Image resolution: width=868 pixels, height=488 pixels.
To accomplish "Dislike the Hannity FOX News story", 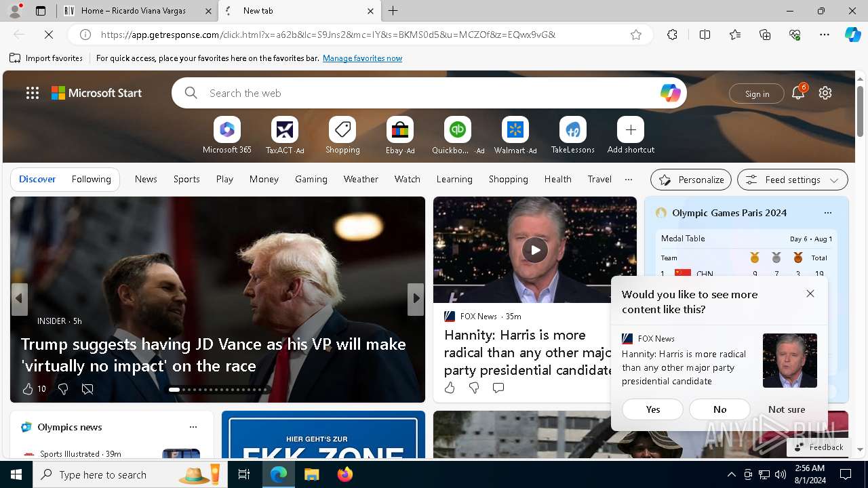I will pyautogui.click(x=474, y=388).
